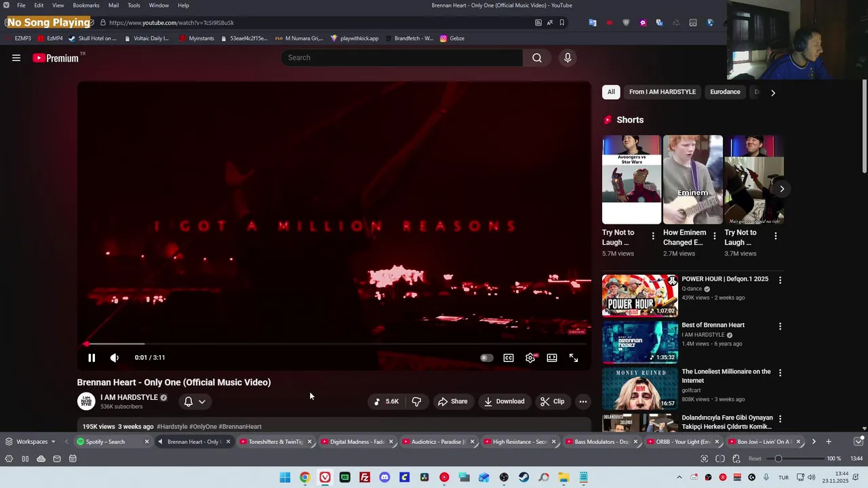Viewport: 868px width, 488px height.
Task: Click the search magnifier button
Action: (537, 58)
